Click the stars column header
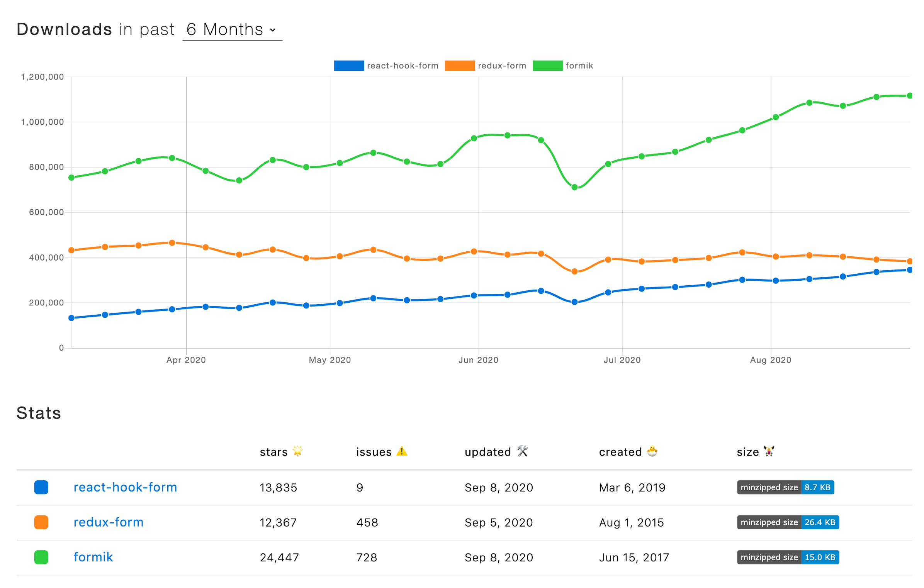 [273, 452]
